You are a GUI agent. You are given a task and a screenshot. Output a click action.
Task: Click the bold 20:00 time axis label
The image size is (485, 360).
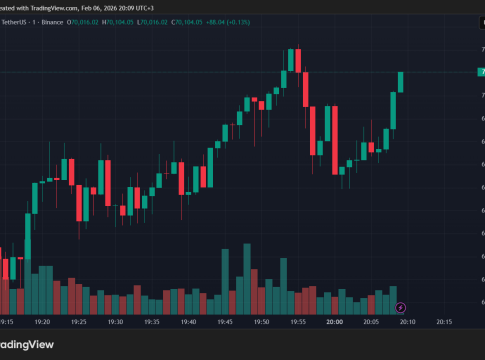click(335, 322)
